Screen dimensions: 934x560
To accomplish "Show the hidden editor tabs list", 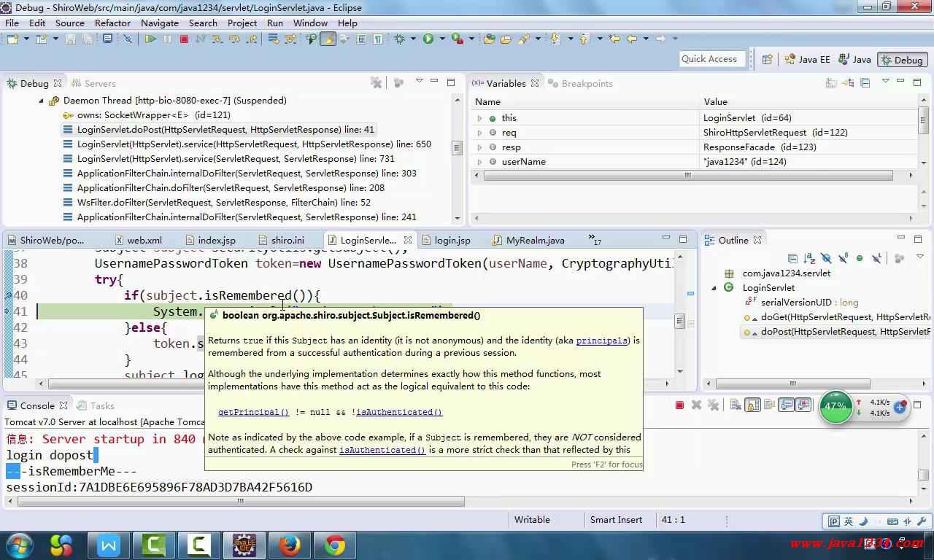I will pyautogui.click(x=594, y=240).
